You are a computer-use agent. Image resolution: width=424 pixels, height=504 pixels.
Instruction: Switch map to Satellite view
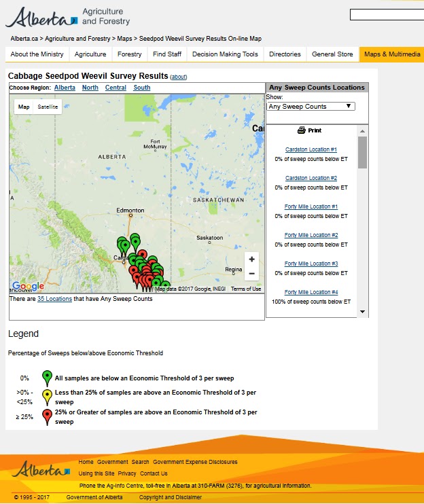(48, 107)
